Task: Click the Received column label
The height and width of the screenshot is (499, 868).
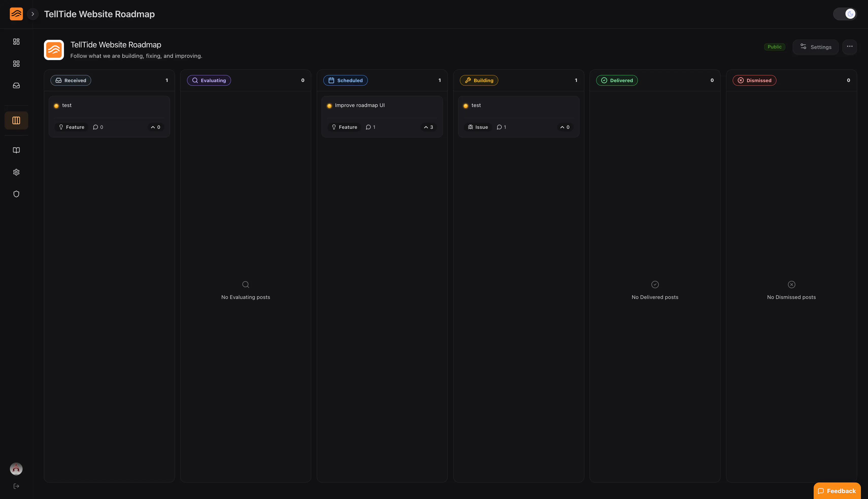Action: 71,80
